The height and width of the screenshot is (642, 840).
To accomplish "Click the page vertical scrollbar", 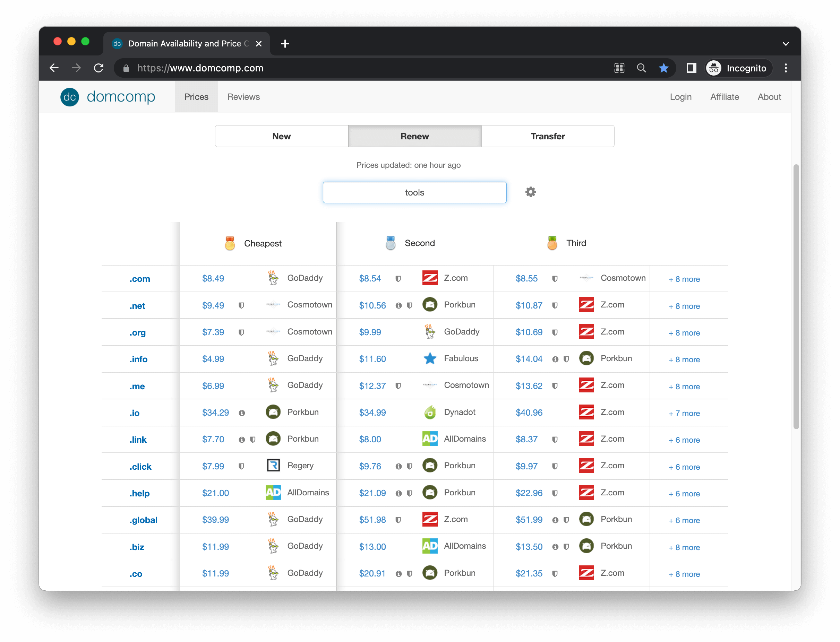I will click(x=796, y=296).
